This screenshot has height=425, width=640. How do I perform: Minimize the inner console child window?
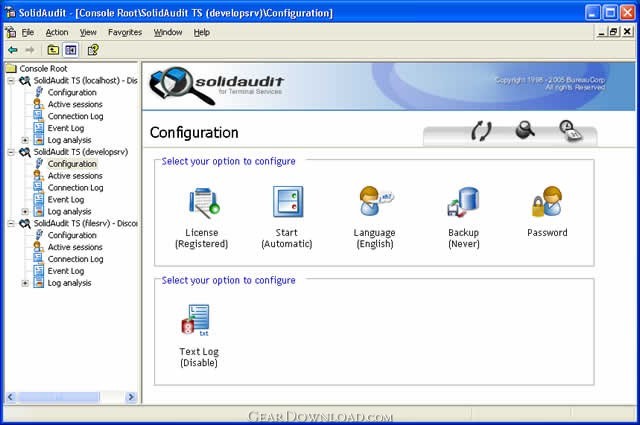coord(601,32)
